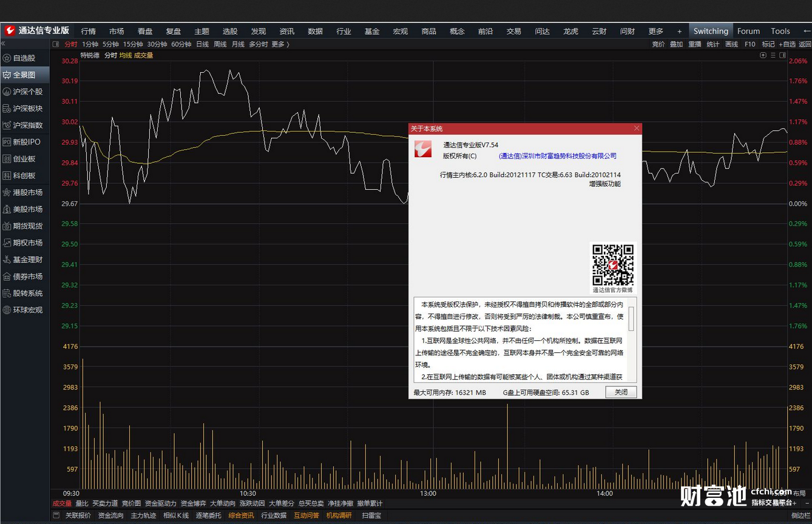The height and width of the screenshot is (524, 812).
Task: Click the 通达信专业版 logo icon
Action: point(10,30)
